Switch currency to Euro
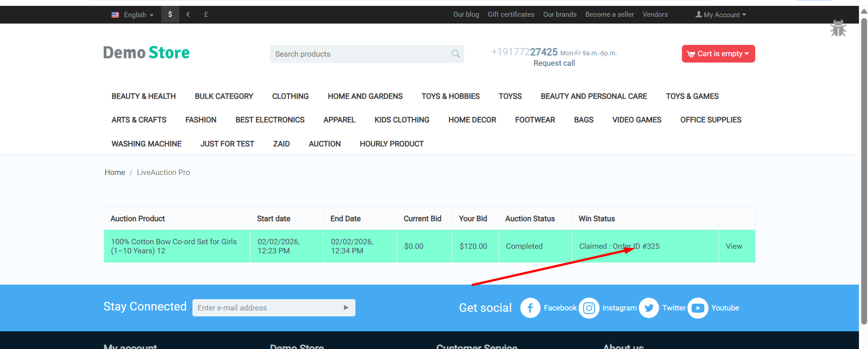Viewport: 868px width, 349px height. click(x=188, y=15)
